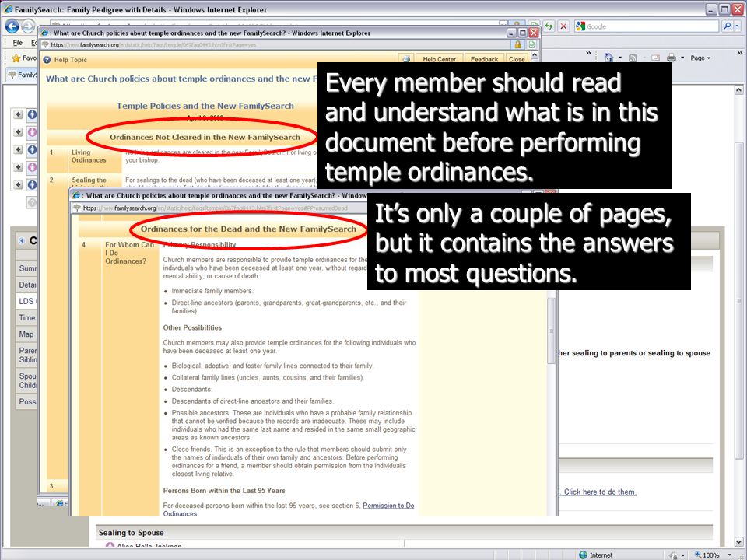
Task: Click the blue Help Topic question icon
Action: (x=47, y=60)
